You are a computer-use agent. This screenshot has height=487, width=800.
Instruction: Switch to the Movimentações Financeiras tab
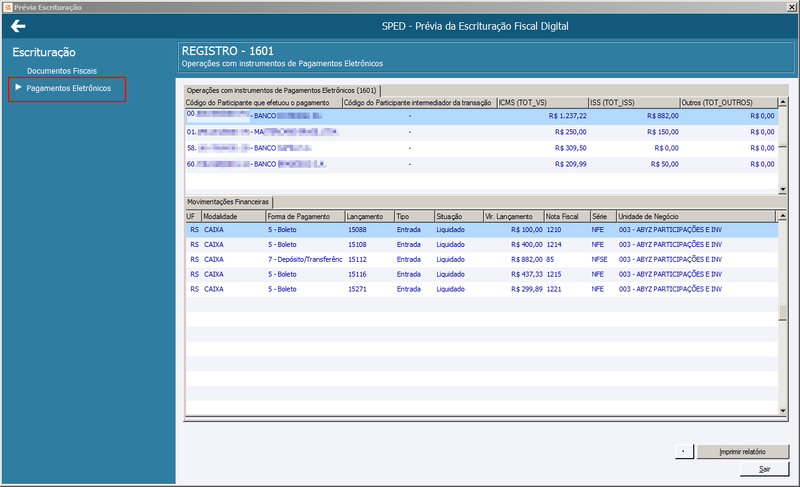(x=228, y=202)
